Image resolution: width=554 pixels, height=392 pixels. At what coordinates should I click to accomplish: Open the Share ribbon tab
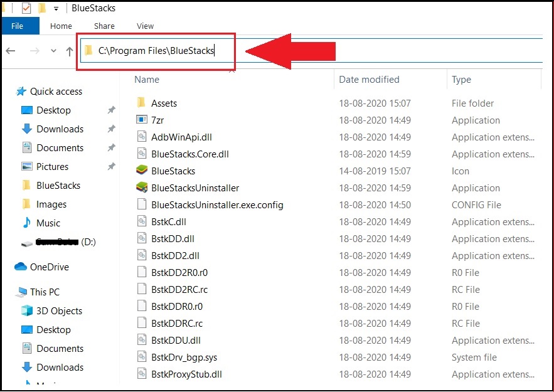(x=104, y=26)
